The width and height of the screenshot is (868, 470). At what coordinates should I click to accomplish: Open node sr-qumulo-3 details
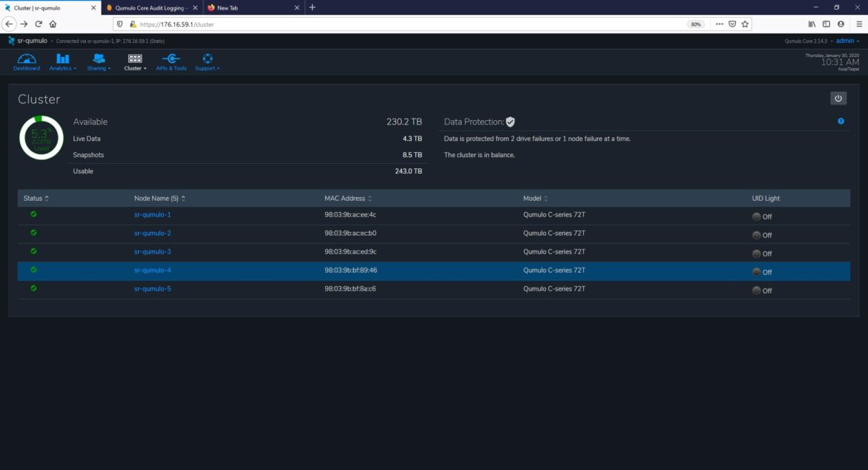(152, 251)
